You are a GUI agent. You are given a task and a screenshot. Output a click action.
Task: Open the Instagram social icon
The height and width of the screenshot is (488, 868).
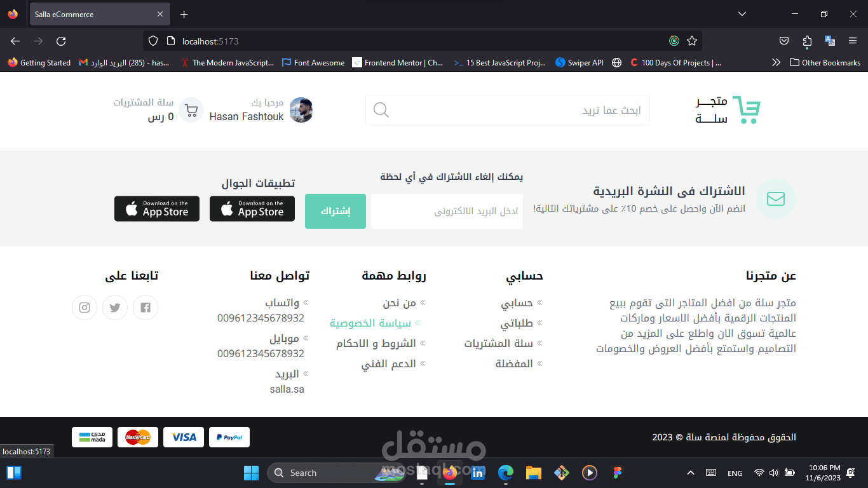85,308
